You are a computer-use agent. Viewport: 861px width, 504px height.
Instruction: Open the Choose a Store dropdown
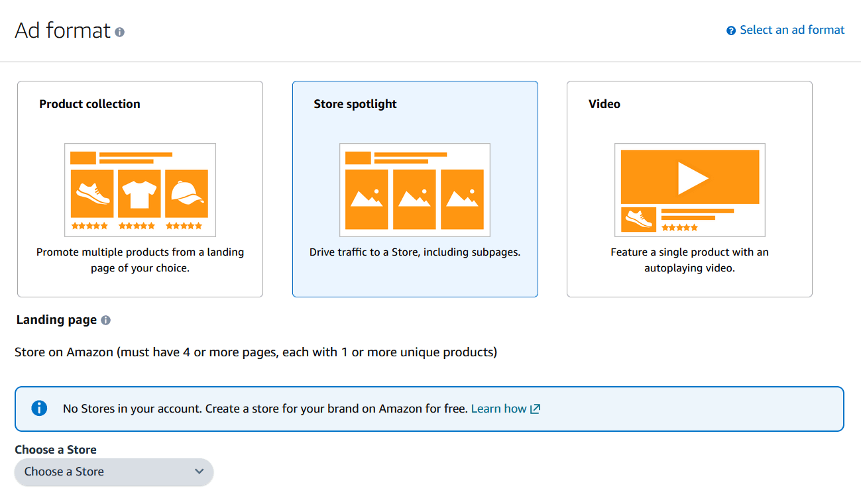(x=114, y=472)
